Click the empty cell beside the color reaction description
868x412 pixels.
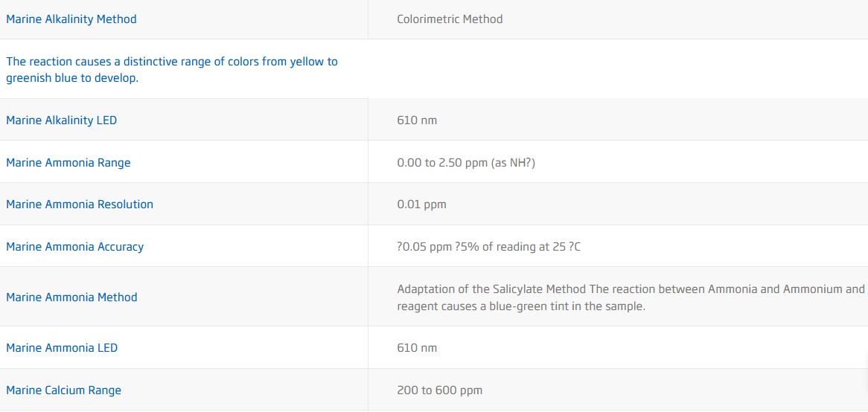point(617,69)
